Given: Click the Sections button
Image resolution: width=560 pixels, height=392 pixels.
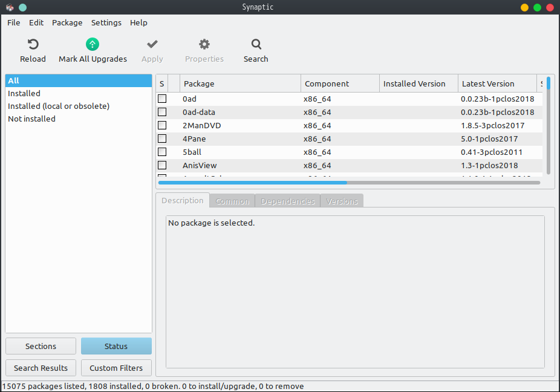Looking at the screenshot, I should pyautogui.click(x=41, y=346).
